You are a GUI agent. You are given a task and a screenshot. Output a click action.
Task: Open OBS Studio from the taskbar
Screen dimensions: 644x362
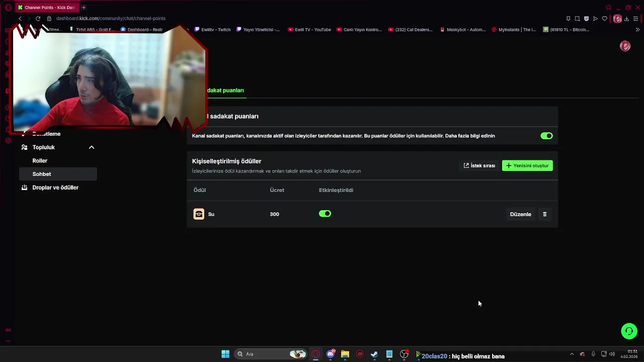[404, 354]
